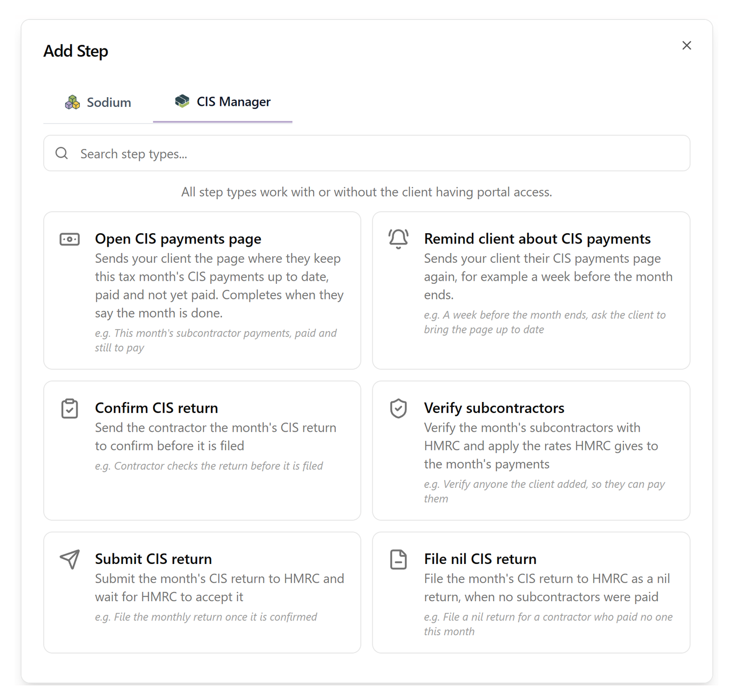The image size is (733, 700).
Task: Click the example text about subcontractor payments still to pay
Action: click(x=216, y=341)
